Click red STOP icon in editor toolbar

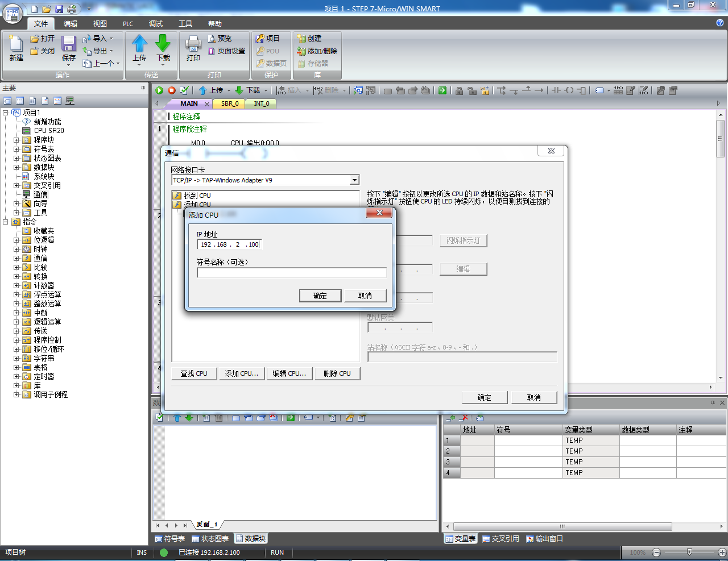coord(172,90)
